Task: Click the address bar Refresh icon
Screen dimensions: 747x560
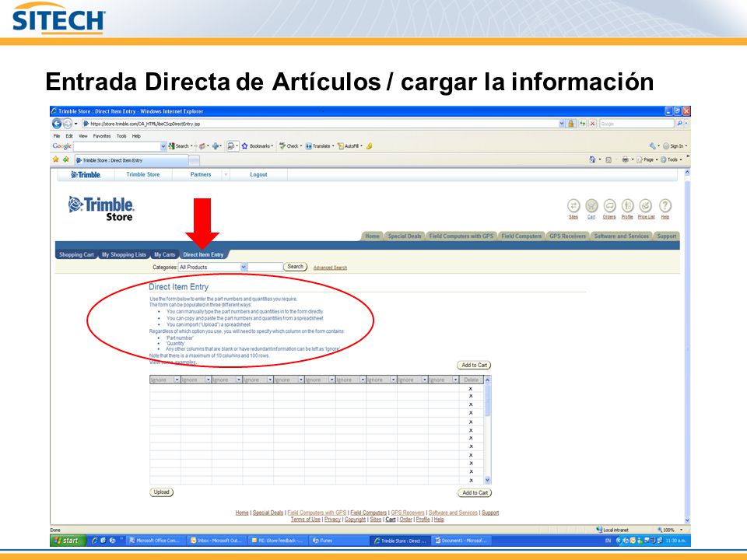Action: click(x=582, y=124)
